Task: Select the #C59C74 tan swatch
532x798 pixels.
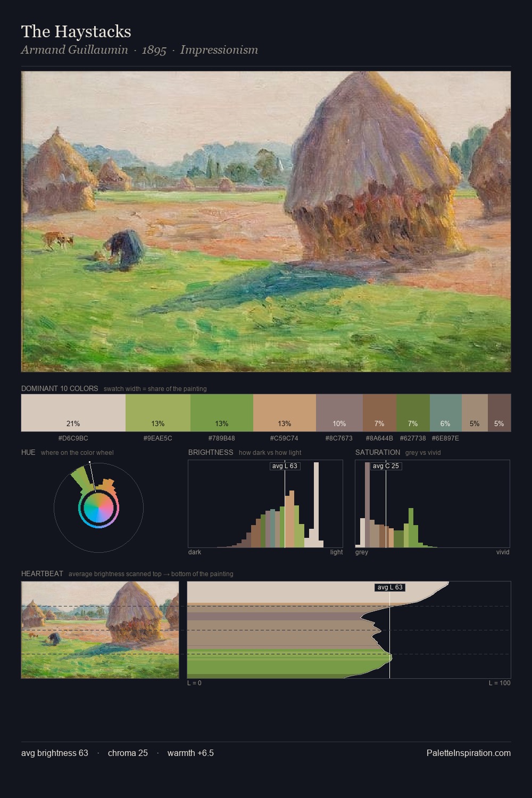Action: pyautogui.click(x=285, y=413)
